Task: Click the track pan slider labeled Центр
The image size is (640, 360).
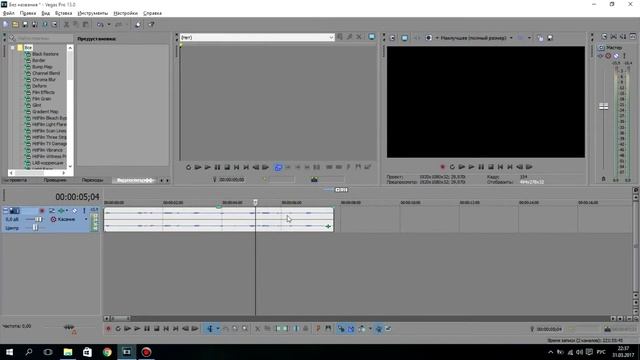Action: tap(35, 228)
